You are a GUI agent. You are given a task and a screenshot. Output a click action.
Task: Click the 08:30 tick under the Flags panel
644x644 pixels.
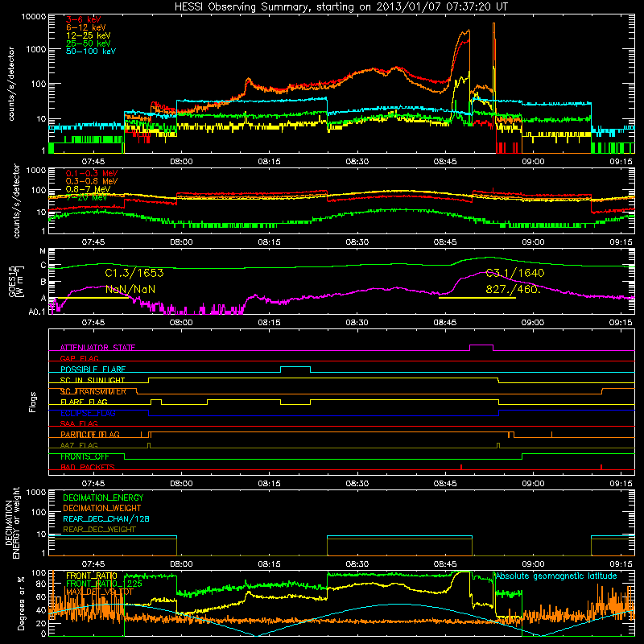point(357,484)
